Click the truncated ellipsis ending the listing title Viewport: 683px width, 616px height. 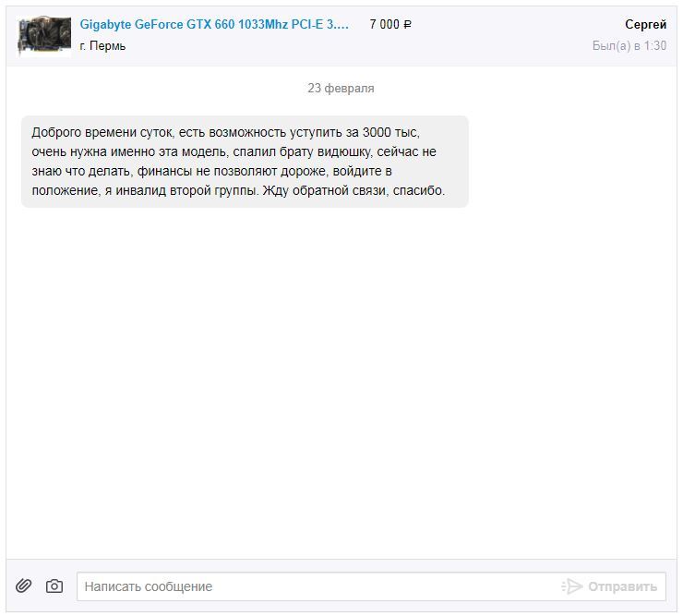point(344,25)
